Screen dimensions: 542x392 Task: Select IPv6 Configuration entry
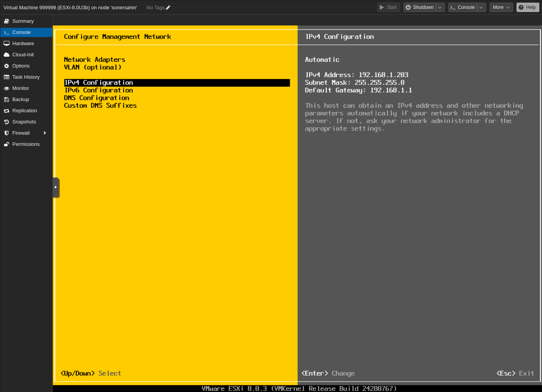98,90
